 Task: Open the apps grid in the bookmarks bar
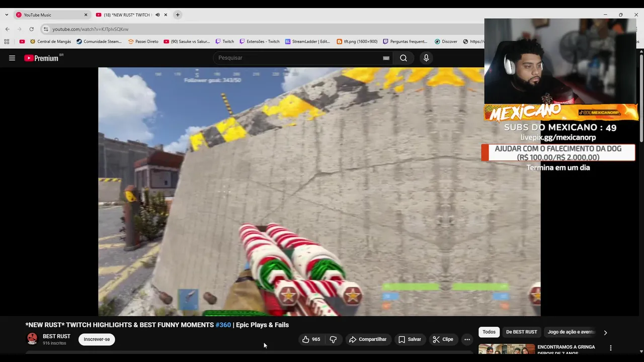pos(7,42)
